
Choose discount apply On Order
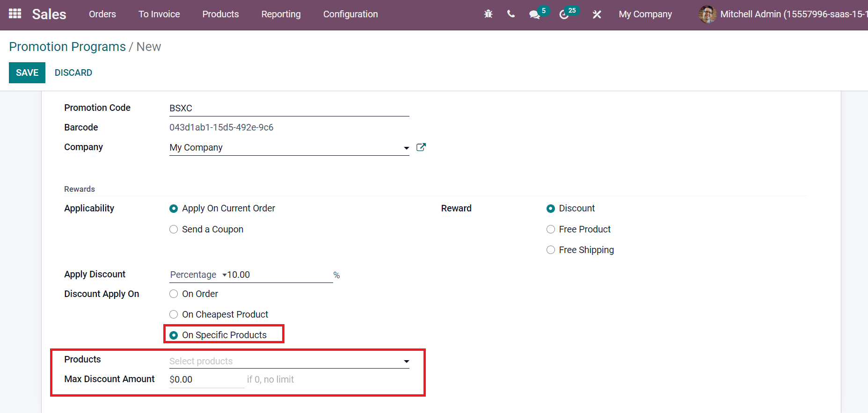click(174, 294)
